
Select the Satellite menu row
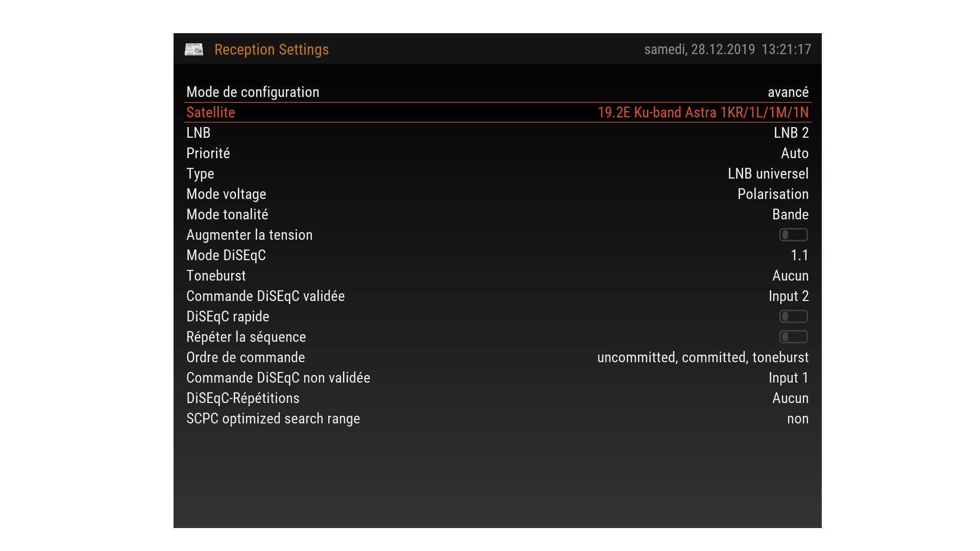(x=211, y=112)
